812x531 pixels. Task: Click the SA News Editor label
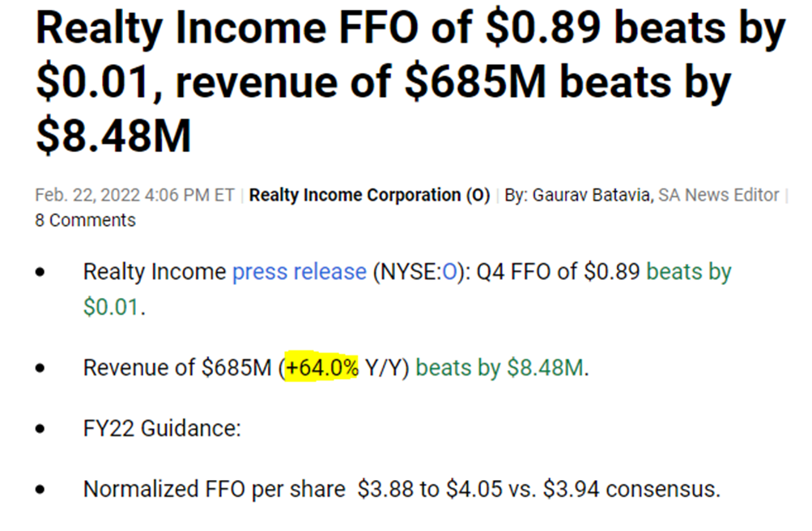[718, 196]
